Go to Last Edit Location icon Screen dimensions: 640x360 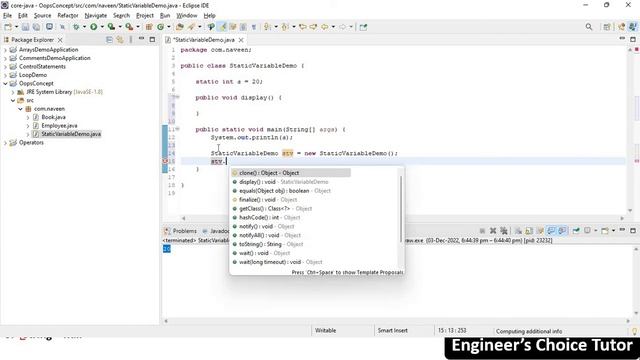tap(302, 27)
